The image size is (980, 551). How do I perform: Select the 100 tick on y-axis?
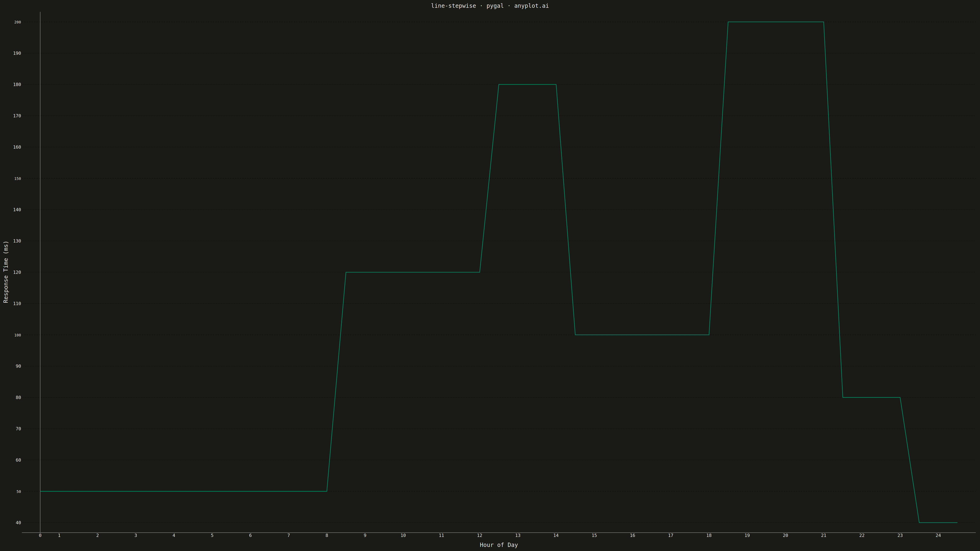18,335
